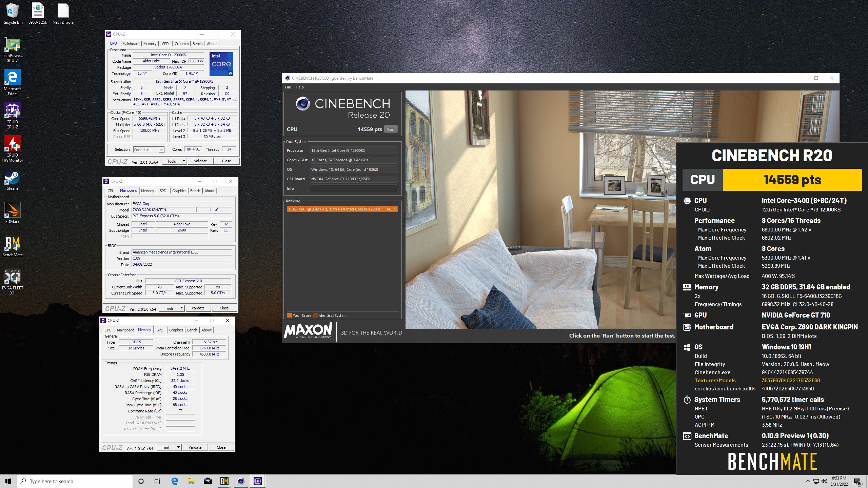Switch to About tab in Memory CPU-Z window
This screenshot has width=868, height=488.
tap(206, 330)
